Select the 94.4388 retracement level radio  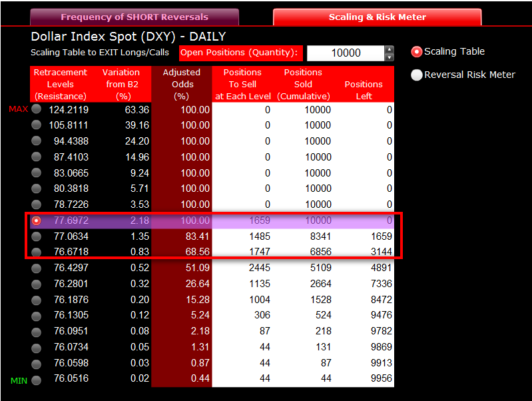pyautogui.click(x=37, y=141)
